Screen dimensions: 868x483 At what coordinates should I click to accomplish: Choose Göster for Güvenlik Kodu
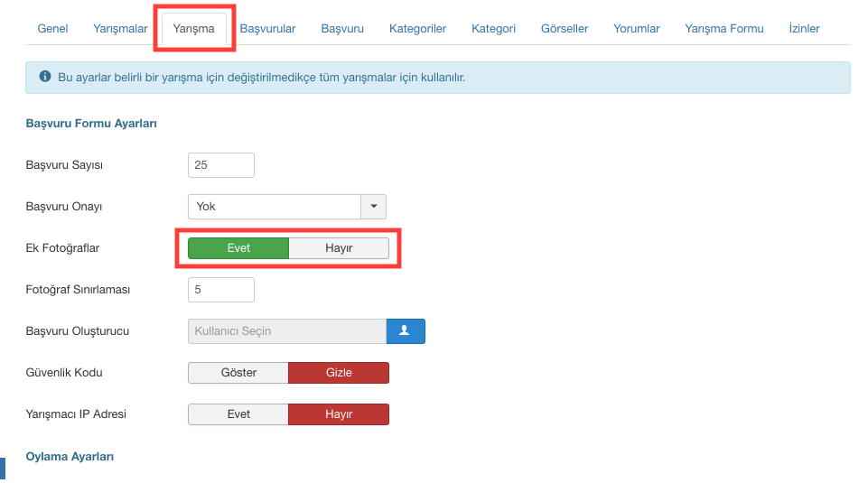coord(238,373)
